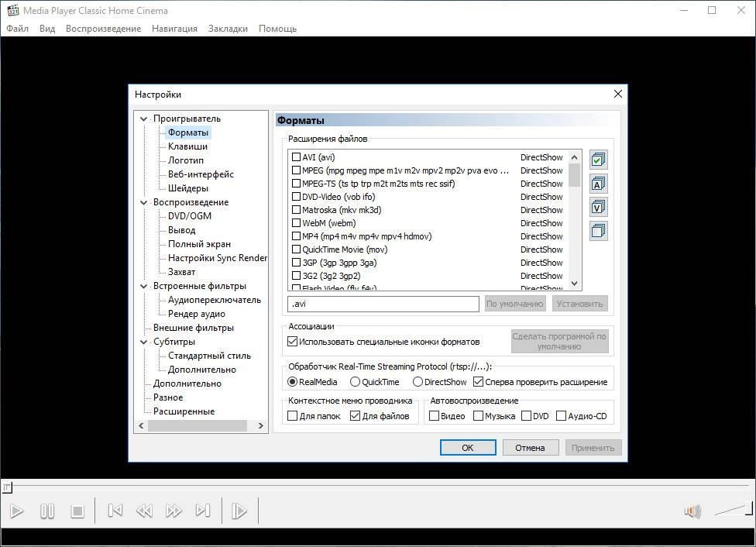Enable the MPEG format checkbox
Screen dimensions: 756x547
(296, 170)
